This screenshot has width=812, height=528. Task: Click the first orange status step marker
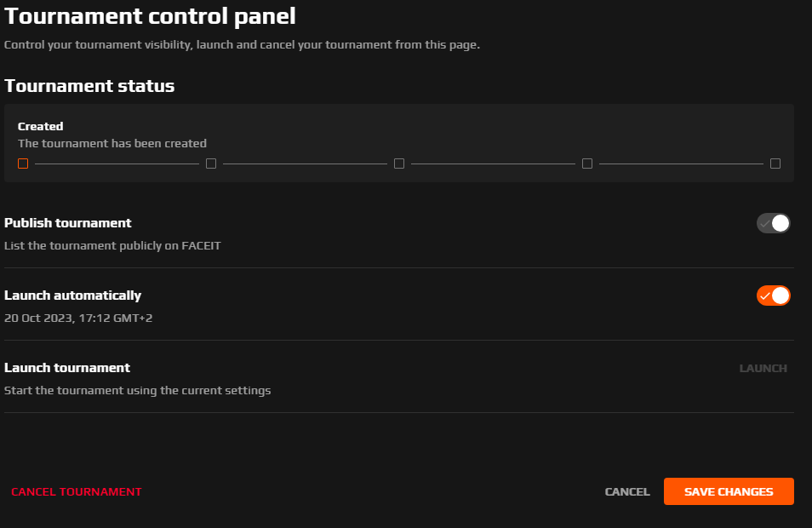[23, 164]
